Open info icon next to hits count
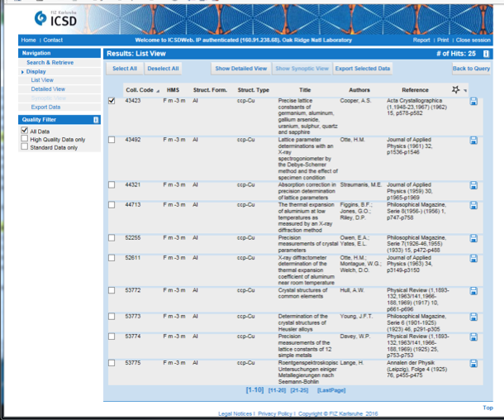 click(x=487, y=54)
